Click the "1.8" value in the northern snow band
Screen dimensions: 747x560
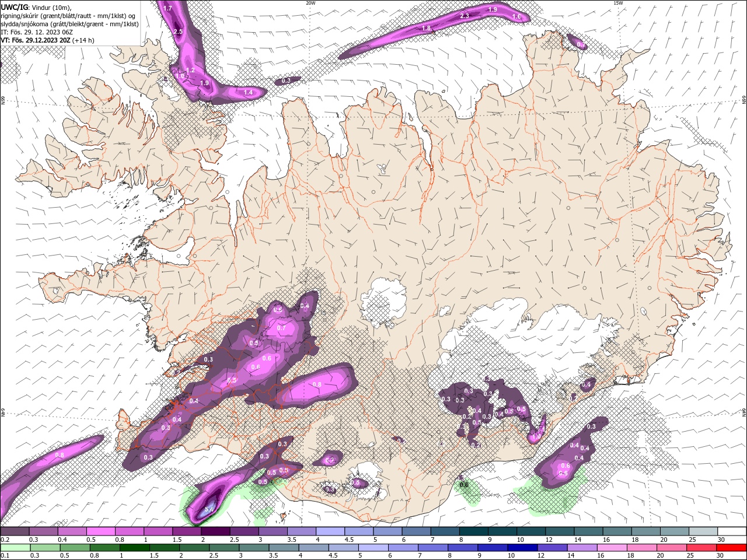pos(426,28)
